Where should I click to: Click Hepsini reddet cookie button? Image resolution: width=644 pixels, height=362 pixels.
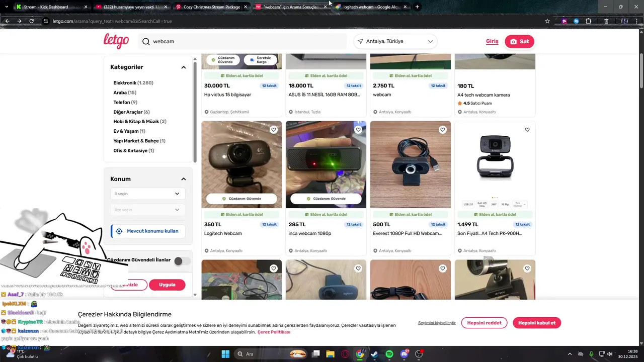point(484,323)
